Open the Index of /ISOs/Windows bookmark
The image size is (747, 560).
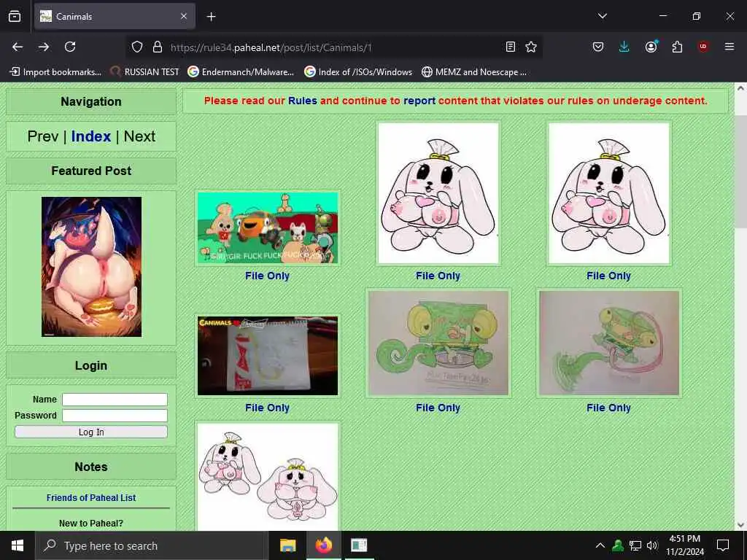coord(358,72)
